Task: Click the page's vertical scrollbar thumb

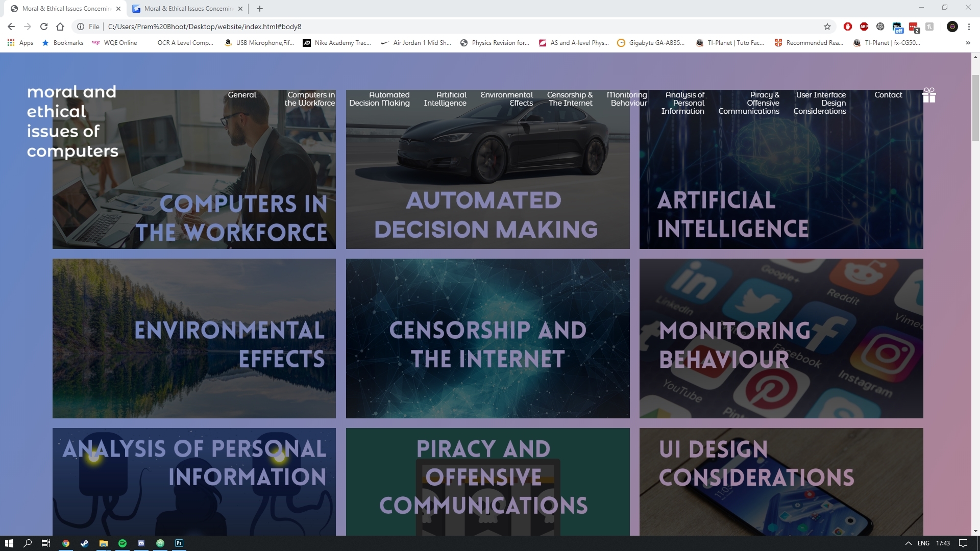Action: click(x=975, y=107)
